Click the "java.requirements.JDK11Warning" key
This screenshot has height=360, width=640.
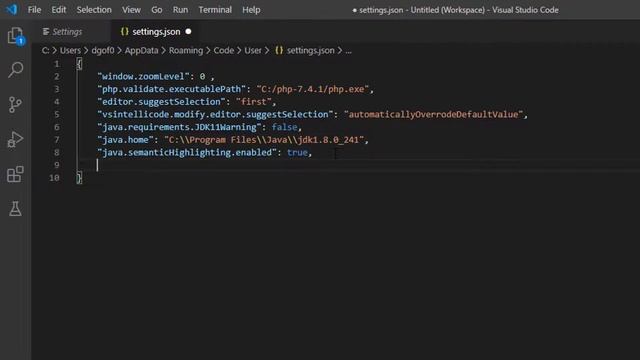click(179, 127)
